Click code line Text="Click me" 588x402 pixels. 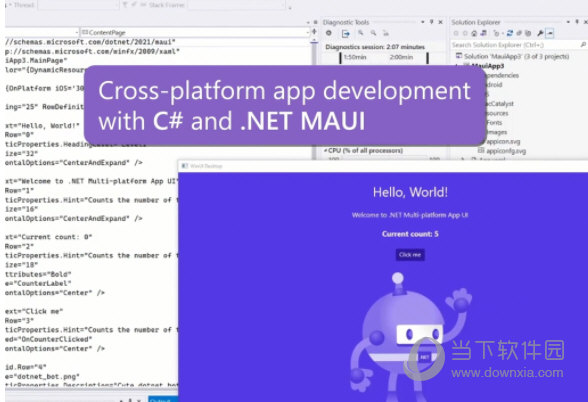[x=34, y=311]
